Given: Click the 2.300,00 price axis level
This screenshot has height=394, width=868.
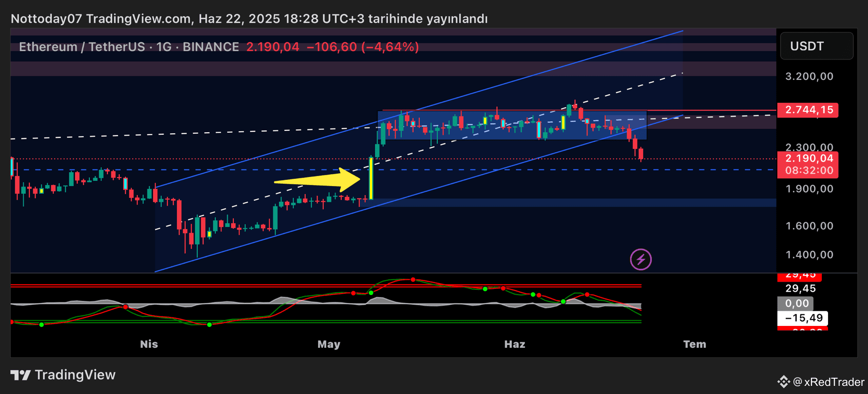Looking at the screenshot, I should [810, 147].
